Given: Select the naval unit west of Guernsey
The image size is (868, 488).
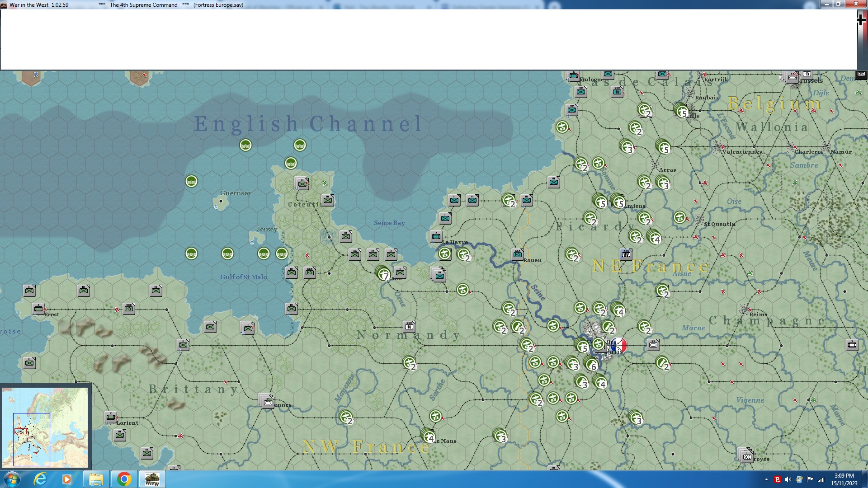Looking at the screenshot, I should [191, 181].
